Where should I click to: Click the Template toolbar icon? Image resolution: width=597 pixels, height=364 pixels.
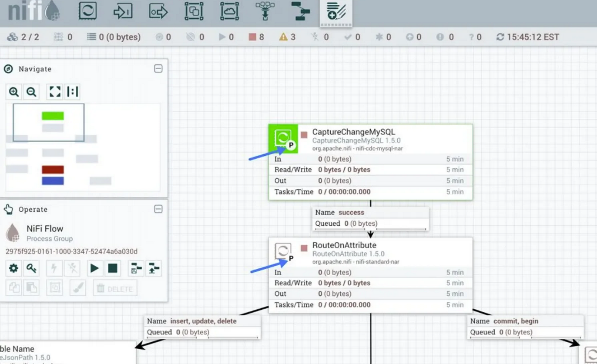point(300,12)
